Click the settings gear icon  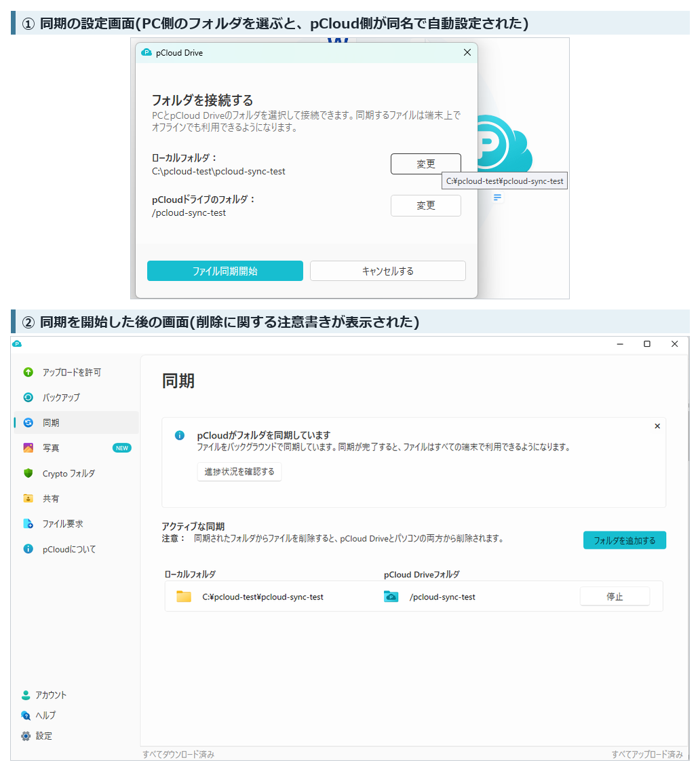pos(26,736)
